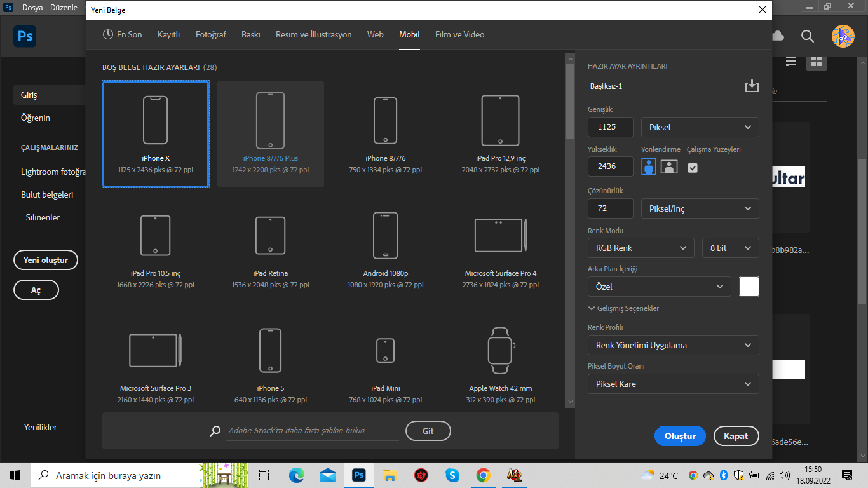Select the Microsoft Surface Pro 4 preset
Image resolution: width=868 pixels, height=488 pixels.
(501, 249)
